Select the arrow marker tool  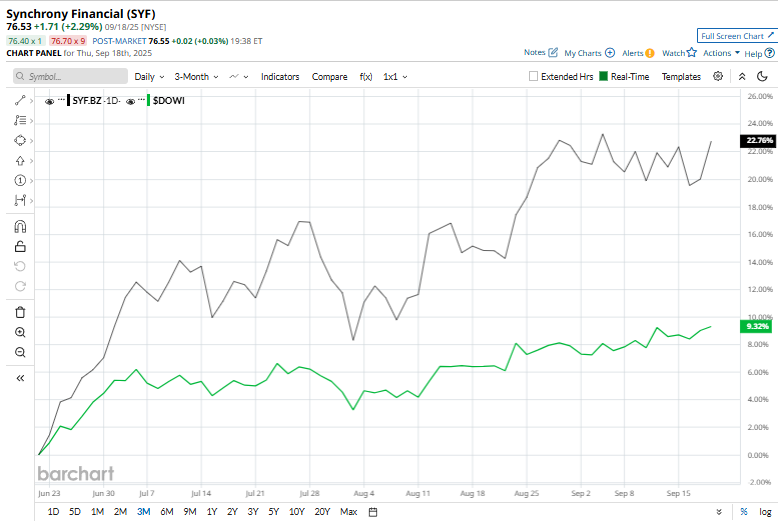[x=20, y=161]
